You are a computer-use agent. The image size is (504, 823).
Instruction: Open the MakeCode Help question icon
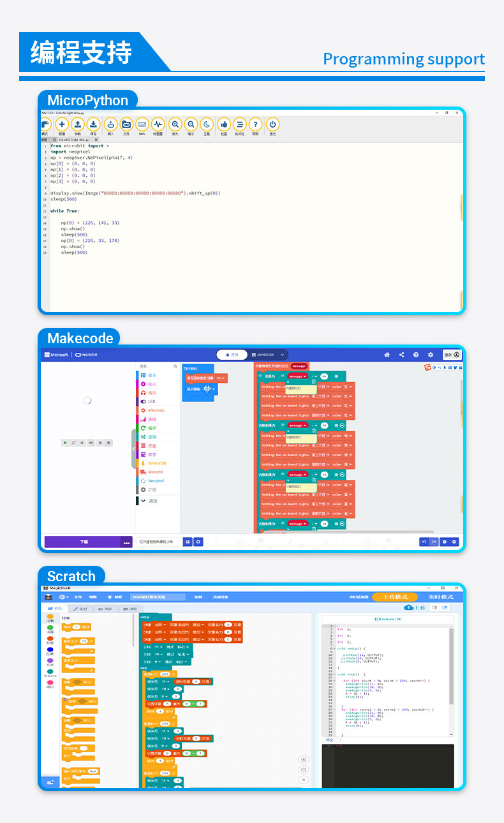pos(416,355)
